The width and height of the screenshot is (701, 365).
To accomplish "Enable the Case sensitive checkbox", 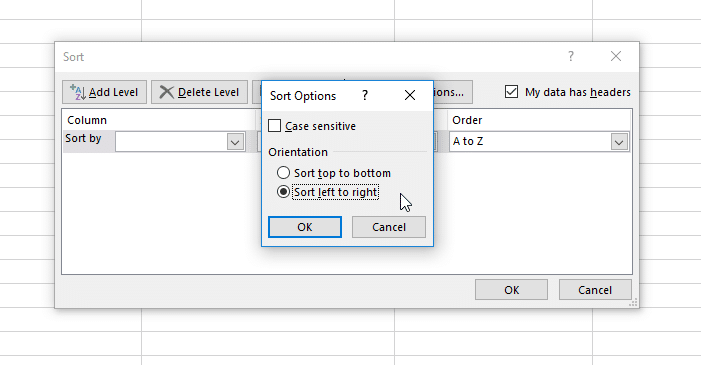I will (274, 126).
